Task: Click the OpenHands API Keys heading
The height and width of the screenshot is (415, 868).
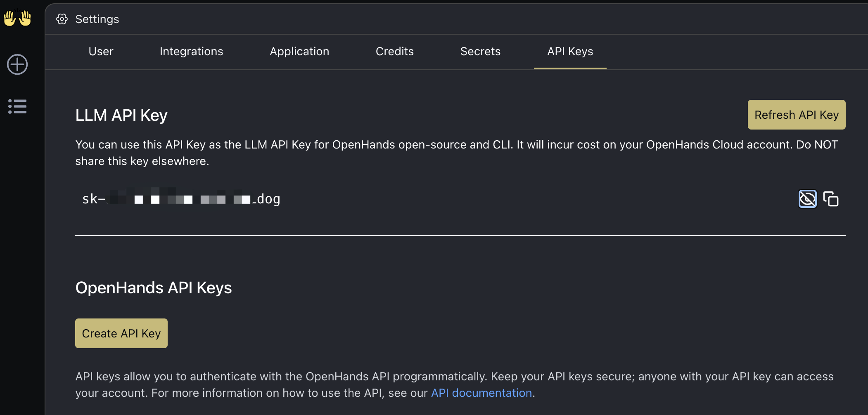Action: (154, 288)
